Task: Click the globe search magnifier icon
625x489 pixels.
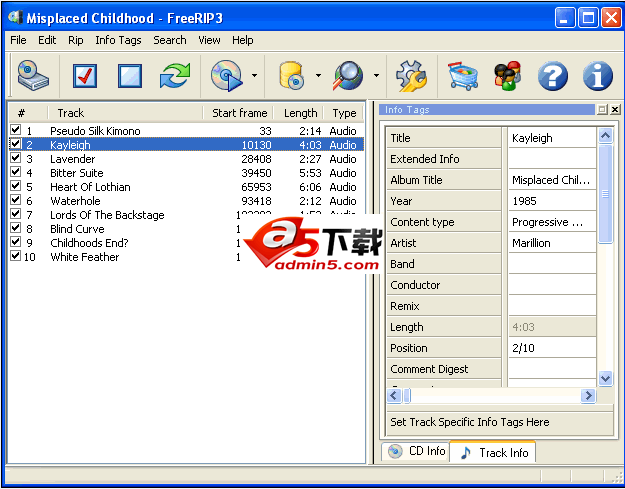Action: click(x=348, y=75)
